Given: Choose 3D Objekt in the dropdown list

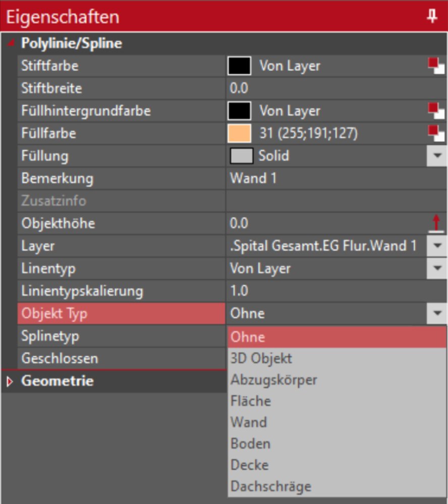Looking at the screenshot, I should coord(261,358).
